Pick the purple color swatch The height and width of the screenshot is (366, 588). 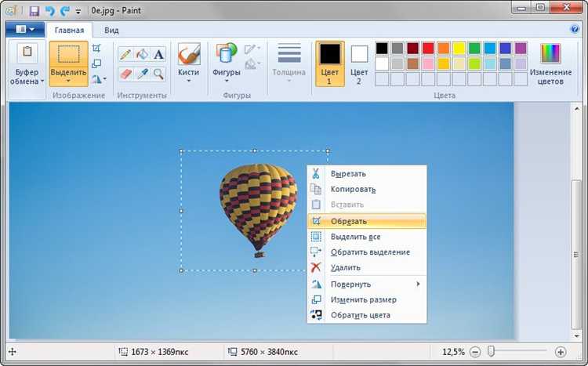[521, 49]
